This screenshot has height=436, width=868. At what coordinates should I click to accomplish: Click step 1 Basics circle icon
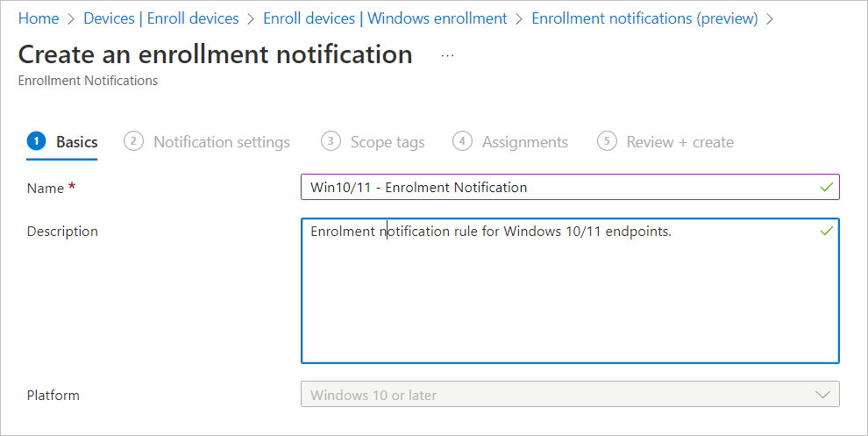[36, 141]
